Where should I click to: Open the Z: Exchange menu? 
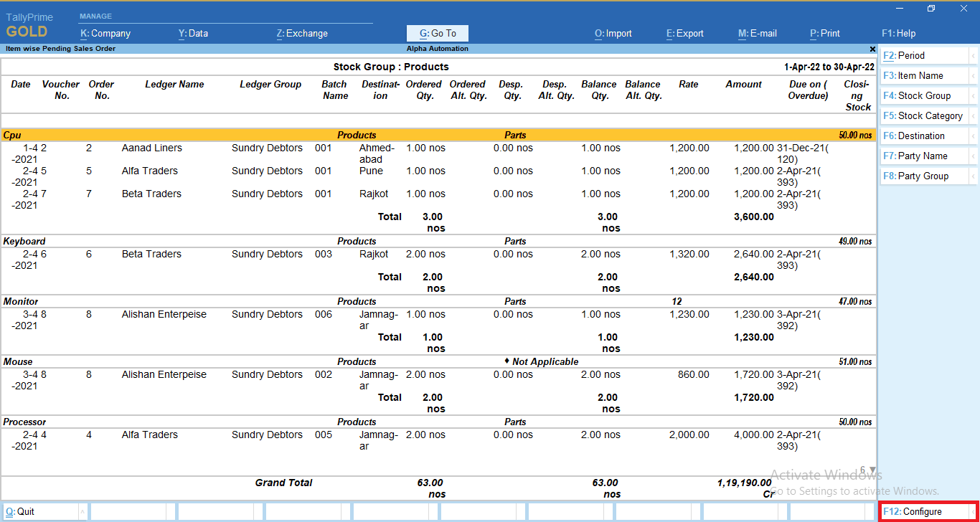pos(302,33)
